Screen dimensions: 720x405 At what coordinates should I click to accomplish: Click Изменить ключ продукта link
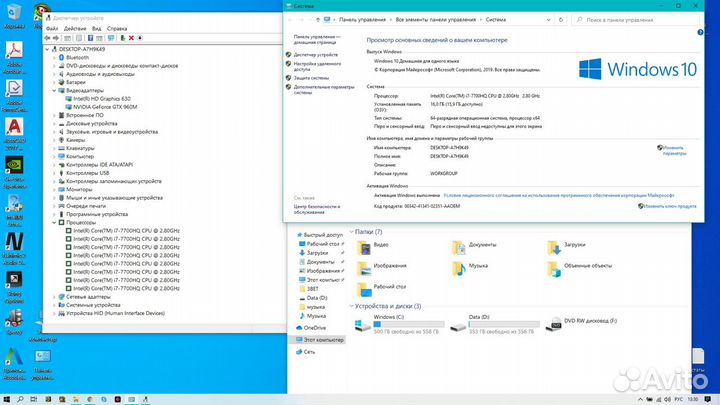coord(669,206)
